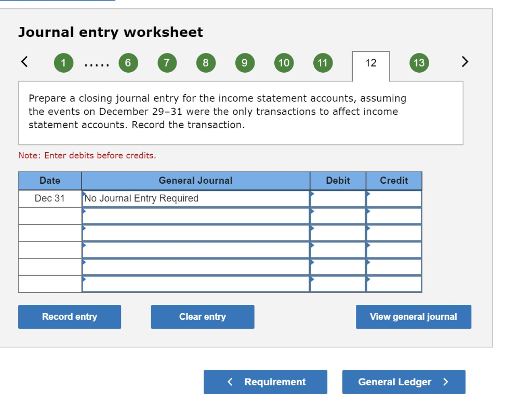Click Credit field in Dec 31 row
The height and width of the screenshot is (404, 532).
click(394, 198)
